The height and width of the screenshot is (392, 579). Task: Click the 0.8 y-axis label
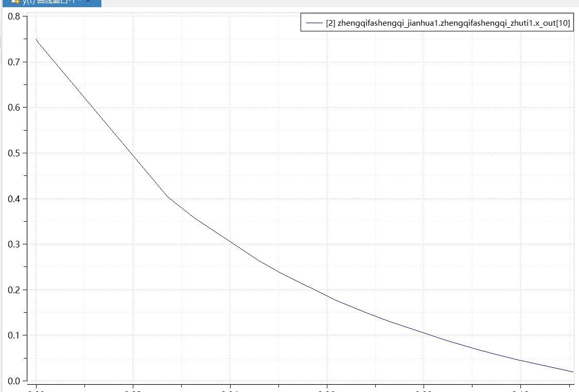pyautogui.click(x=14, y=16)
